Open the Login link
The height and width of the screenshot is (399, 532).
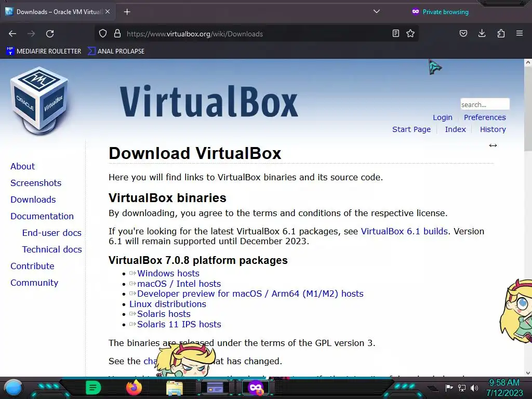coord(443,117)
